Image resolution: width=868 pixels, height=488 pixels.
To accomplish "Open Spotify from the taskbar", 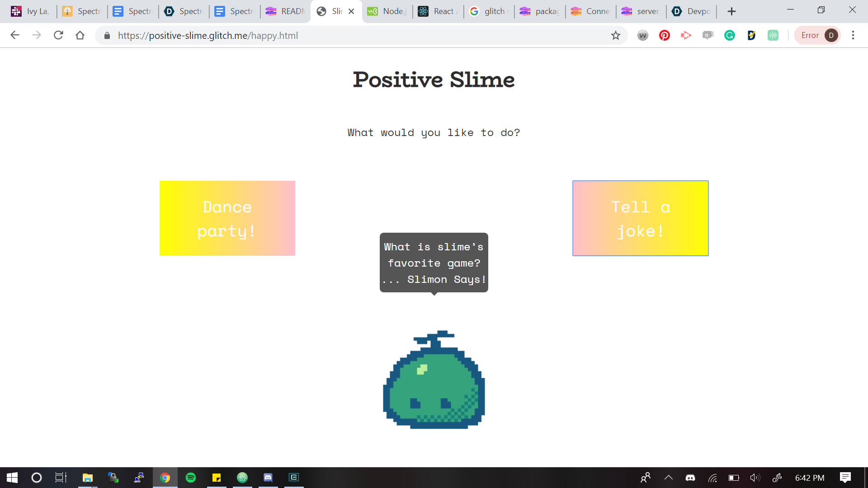I will click(191, 478).
